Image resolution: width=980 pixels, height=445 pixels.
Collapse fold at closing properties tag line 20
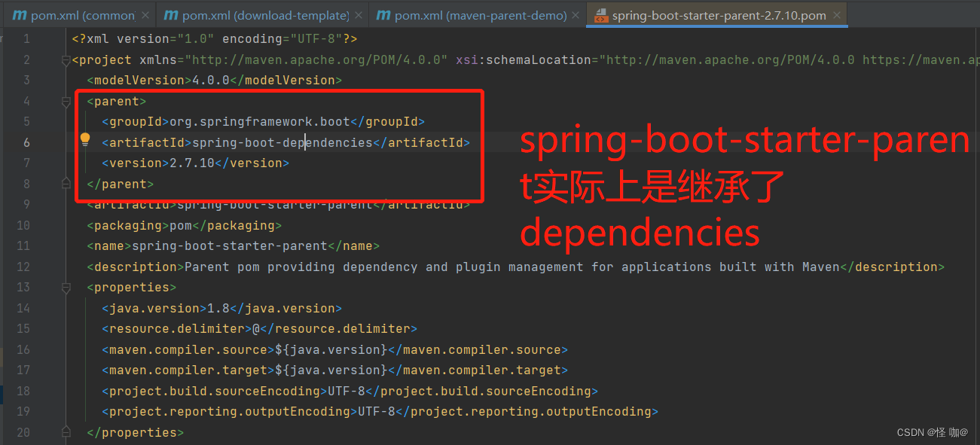[66, 432]
